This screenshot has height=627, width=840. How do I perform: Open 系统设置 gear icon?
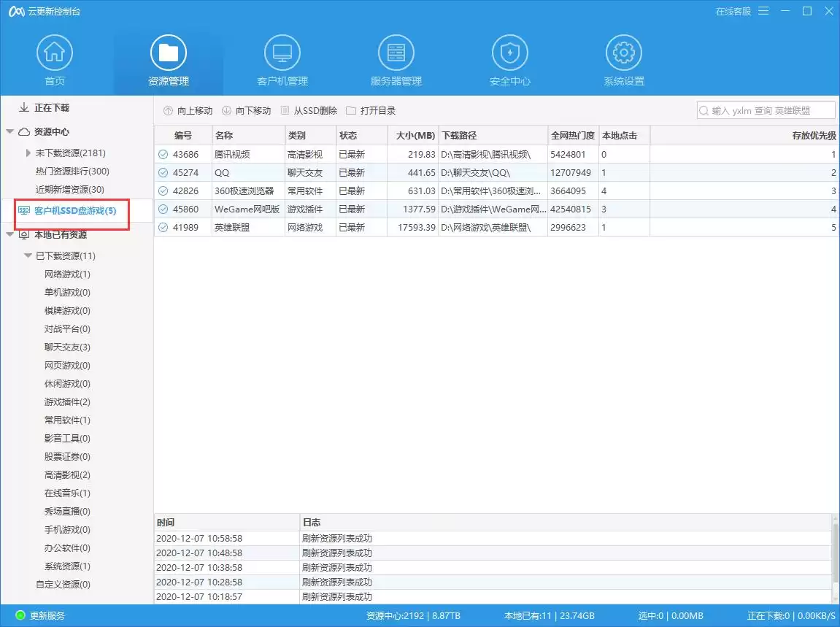pyautogui.click(x=624, y=53)
